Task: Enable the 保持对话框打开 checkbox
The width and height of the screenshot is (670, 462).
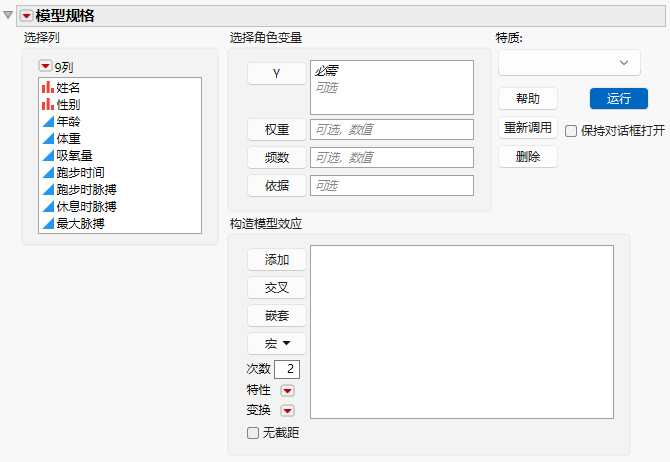Action: pos(571,131)
